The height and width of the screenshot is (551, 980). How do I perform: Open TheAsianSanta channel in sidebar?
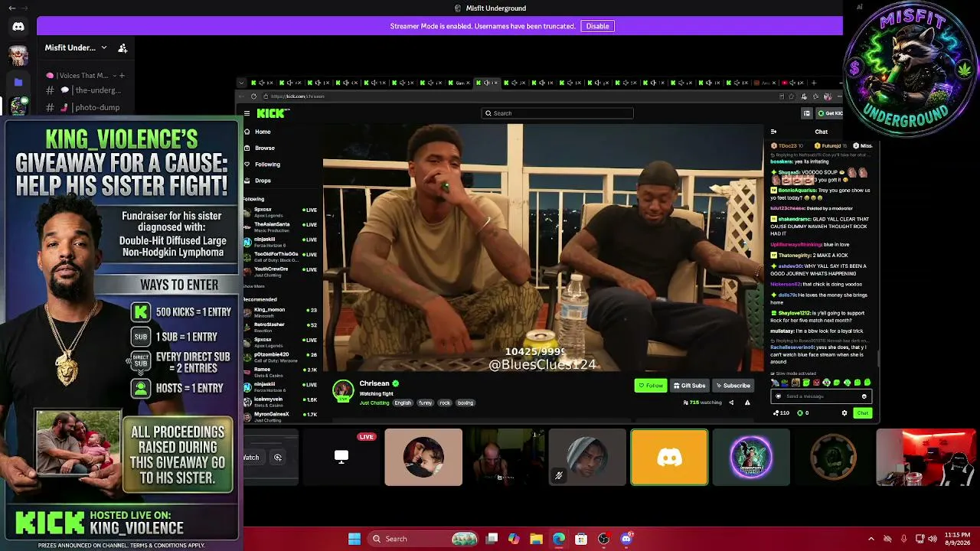pyautogui.click(x=280, y=227)
